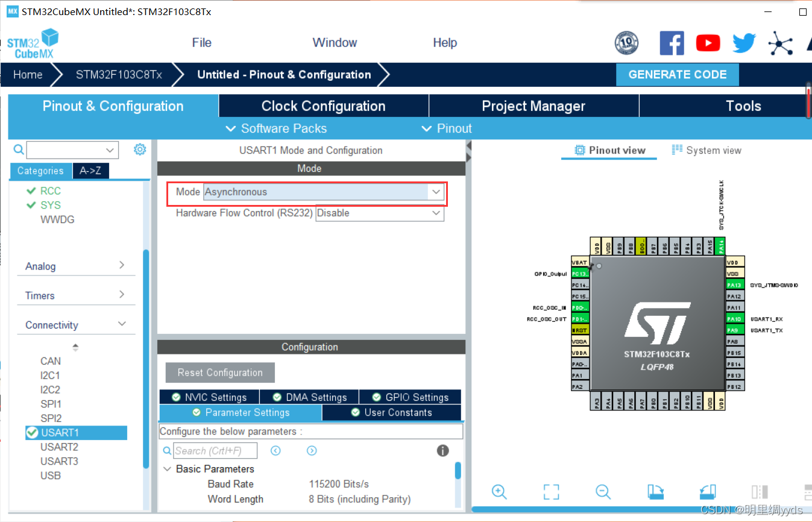
Task: Expand the Software Packs menu
Action: pyautogui.click(x=276, y=128)
